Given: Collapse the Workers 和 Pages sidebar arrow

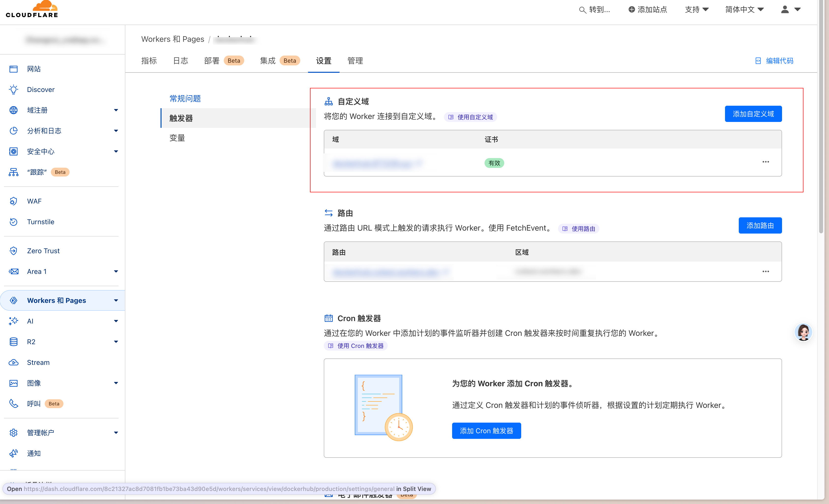Looking at the screenshot, I should 116,300.
